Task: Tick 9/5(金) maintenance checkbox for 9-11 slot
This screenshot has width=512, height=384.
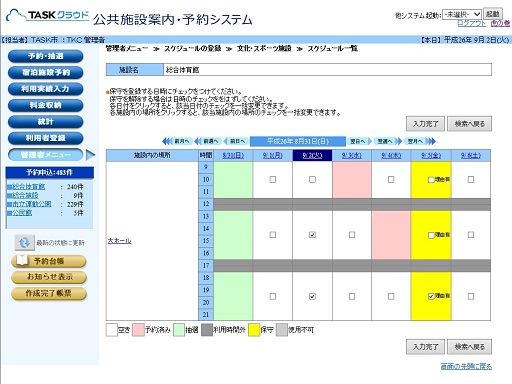Action: click(x=431, y=180)
